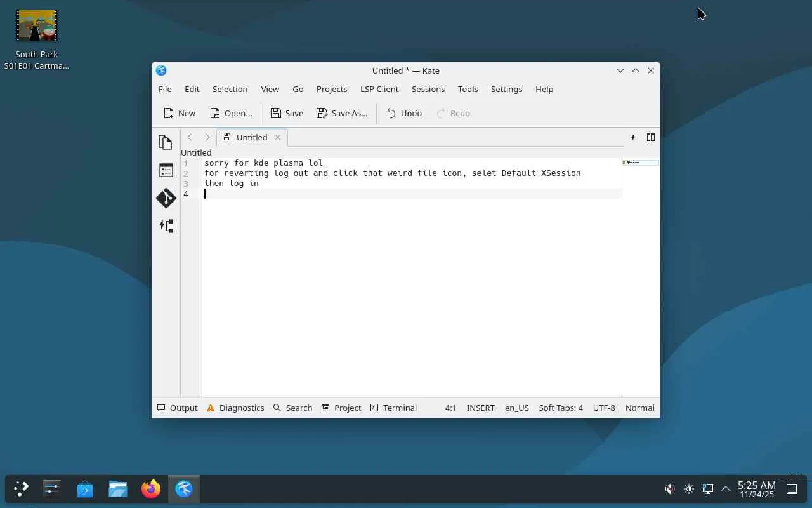Expand hidden system tray icons
The width and height of the screenshot is (812, 508).
[x=726, y=489]
